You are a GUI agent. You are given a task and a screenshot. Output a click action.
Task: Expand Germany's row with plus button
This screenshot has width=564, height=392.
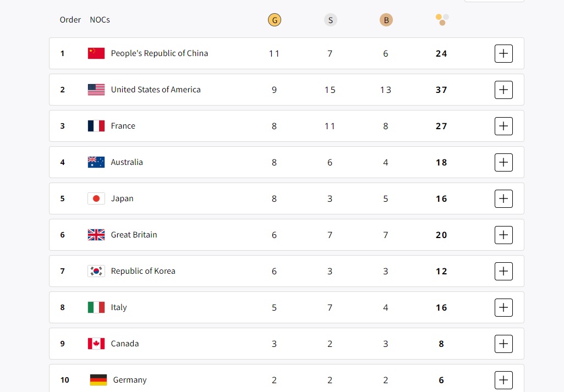503,380
